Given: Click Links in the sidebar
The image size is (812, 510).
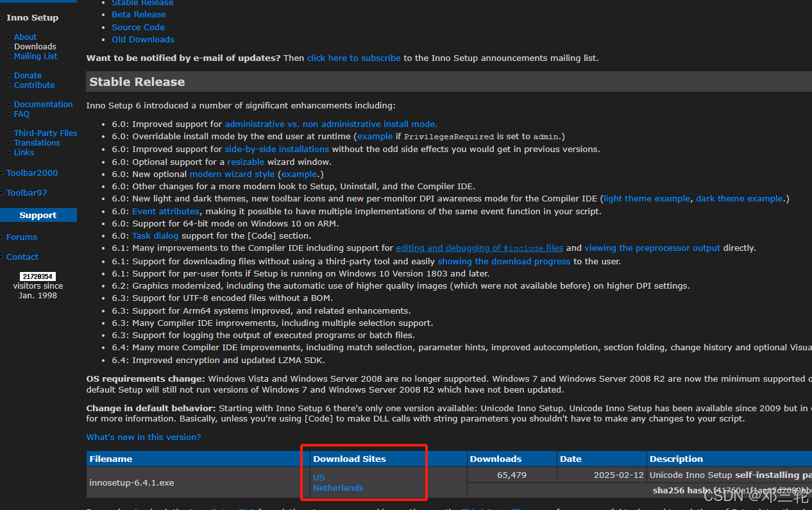Looking at the screenshot, I should pos(24,152).
